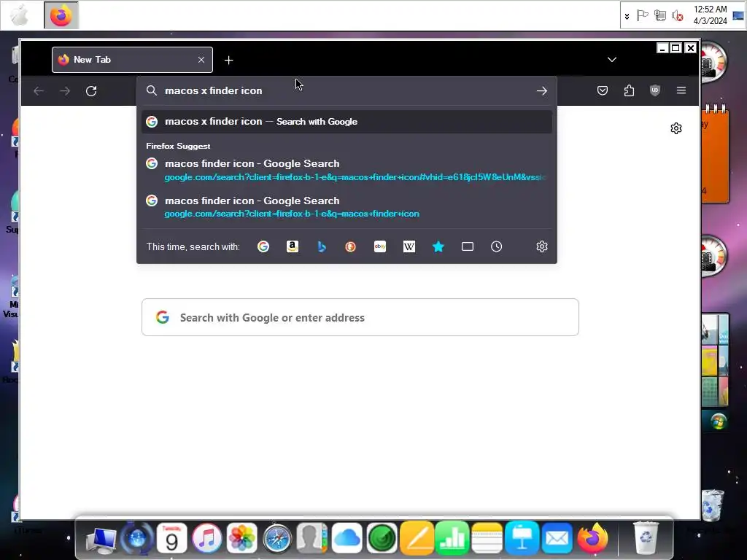Open clock showing 12:52 AM
The height and width of the screenshot is (560, 747).
(x=711, y=15)
